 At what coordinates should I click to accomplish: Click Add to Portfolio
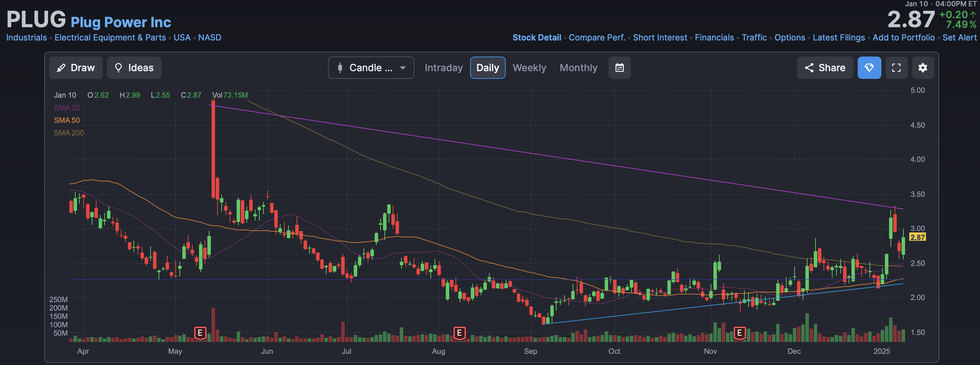(x=904, y=38)
